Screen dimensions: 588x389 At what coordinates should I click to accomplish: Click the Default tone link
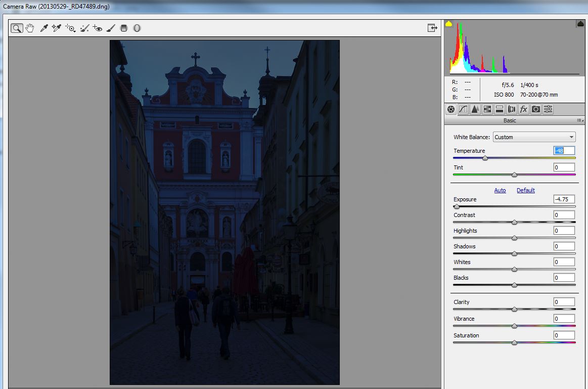point(525,190)
